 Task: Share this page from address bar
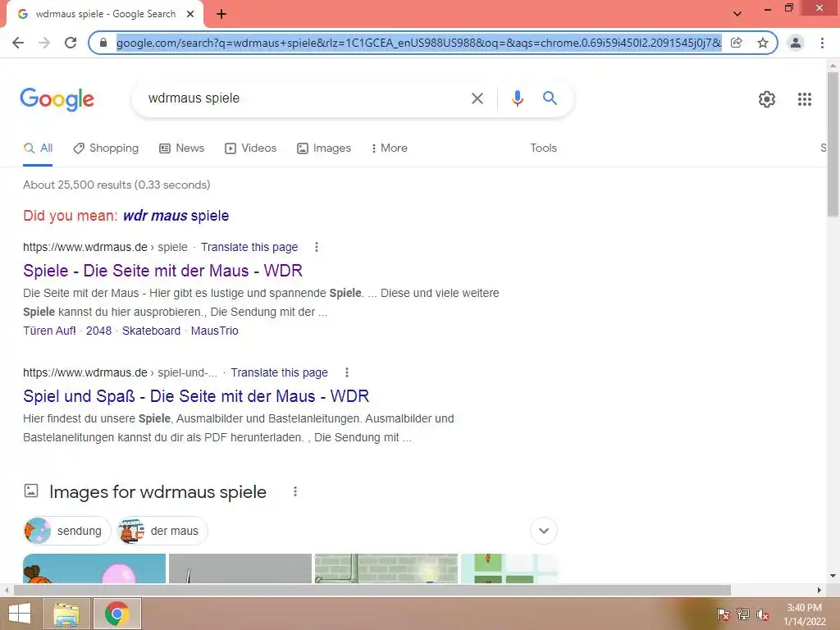(x=736, y=43)
